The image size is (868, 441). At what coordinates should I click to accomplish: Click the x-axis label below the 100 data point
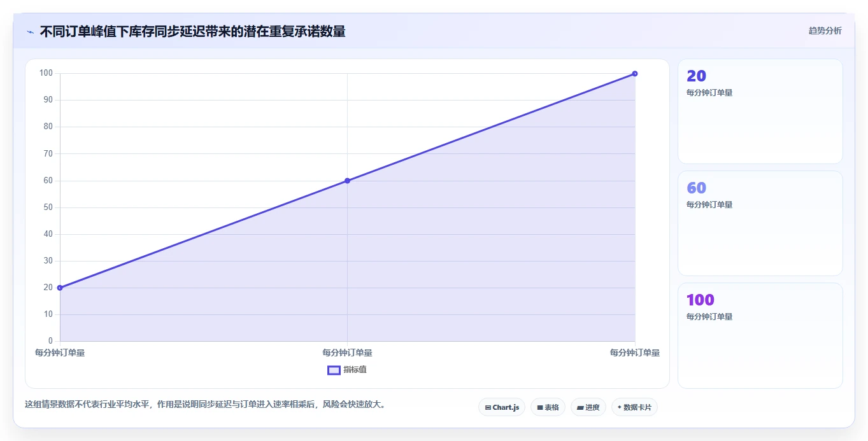635,353
